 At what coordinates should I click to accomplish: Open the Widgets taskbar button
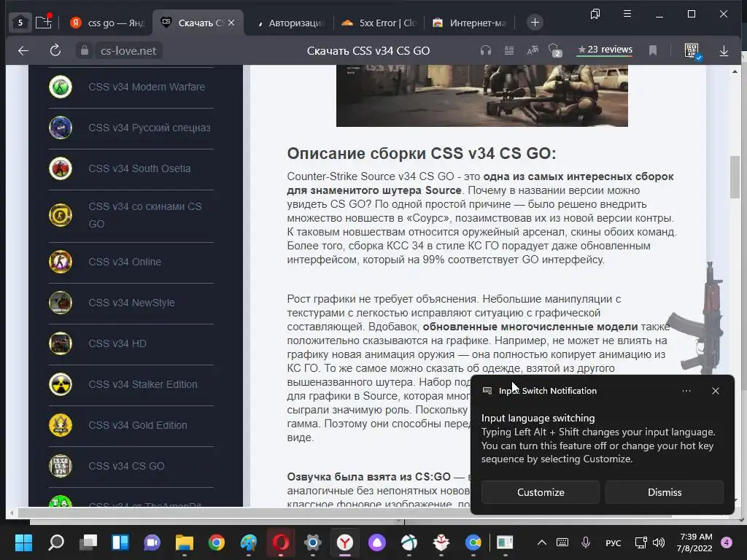click(120, 542)
